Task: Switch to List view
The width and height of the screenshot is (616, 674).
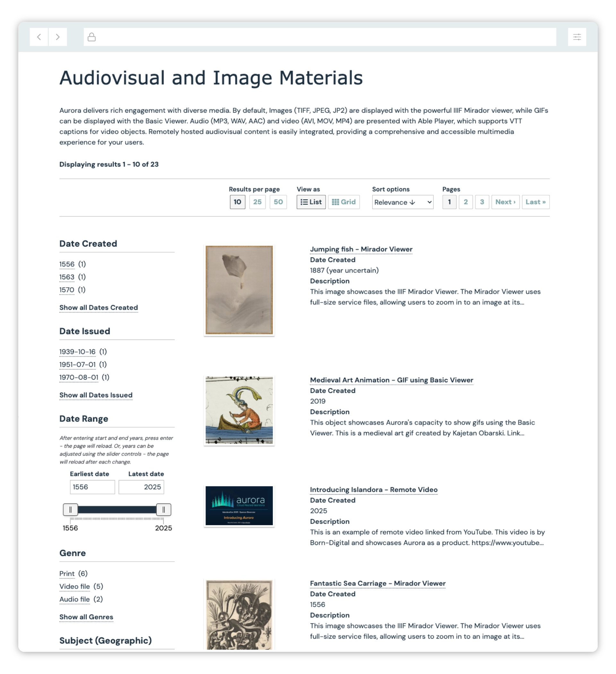Action: click(x=312, y=202)
